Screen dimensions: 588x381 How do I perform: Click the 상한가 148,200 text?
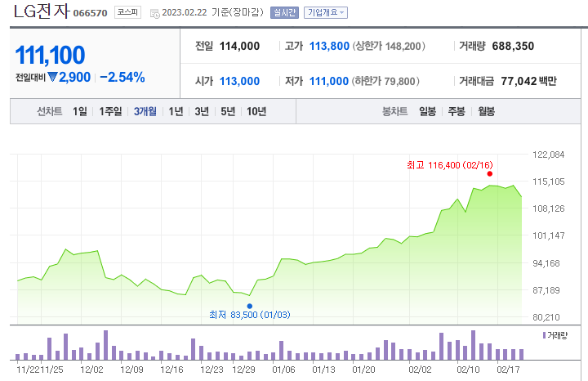point(389,46)
